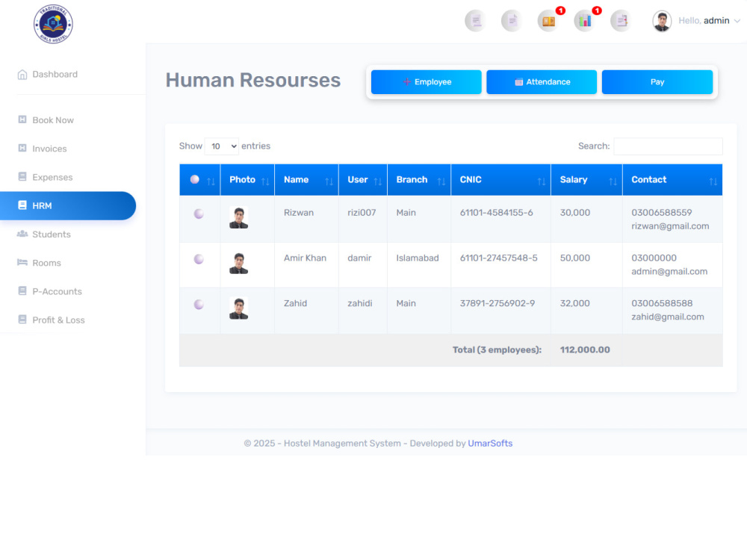The width and height of the screenshot is (747, 560).
Task: Click the name Rizwan in the table
Action: click(x=299, y=213)
